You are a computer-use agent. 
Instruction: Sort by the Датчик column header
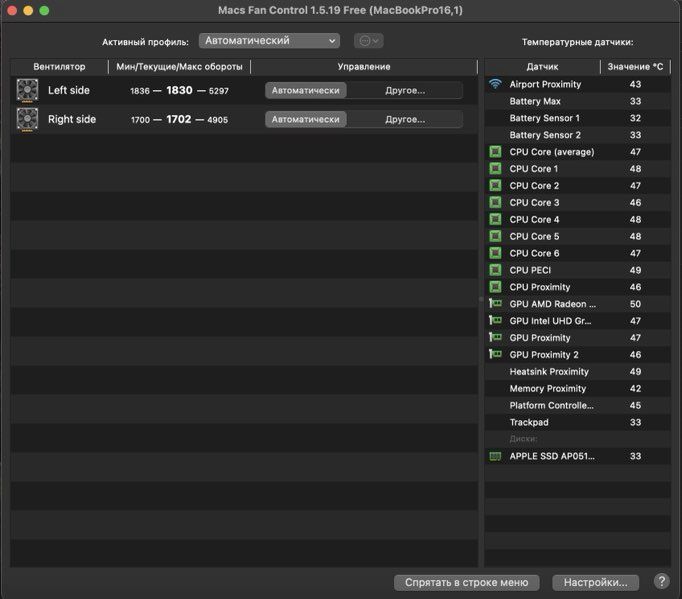(x=542, y=67)
